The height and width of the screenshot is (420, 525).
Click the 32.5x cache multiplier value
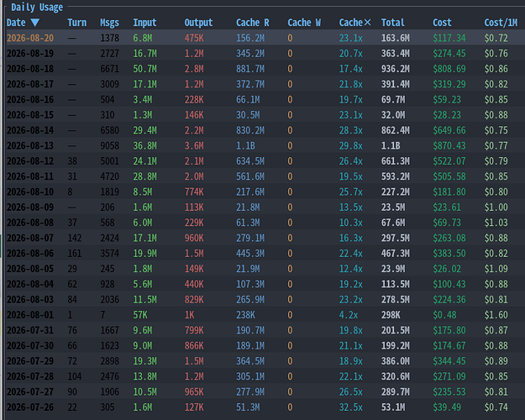tap(350, 407)
